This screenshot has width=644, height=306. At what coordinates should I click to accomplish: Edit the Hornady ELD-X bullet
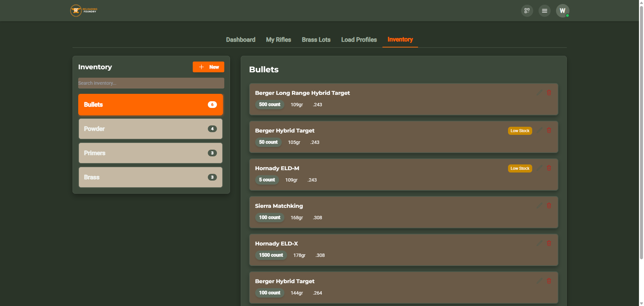tap(540, 243)
